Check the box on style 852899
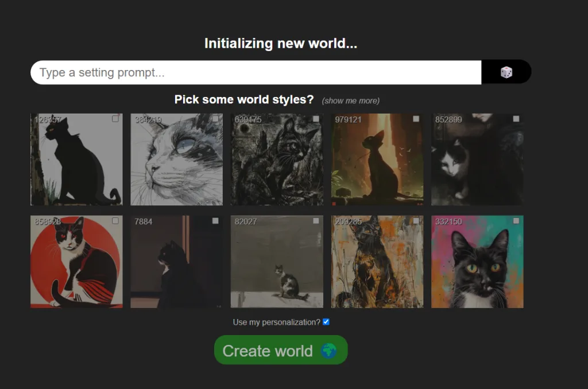This screenshot has height=389, width=588. 516,119
